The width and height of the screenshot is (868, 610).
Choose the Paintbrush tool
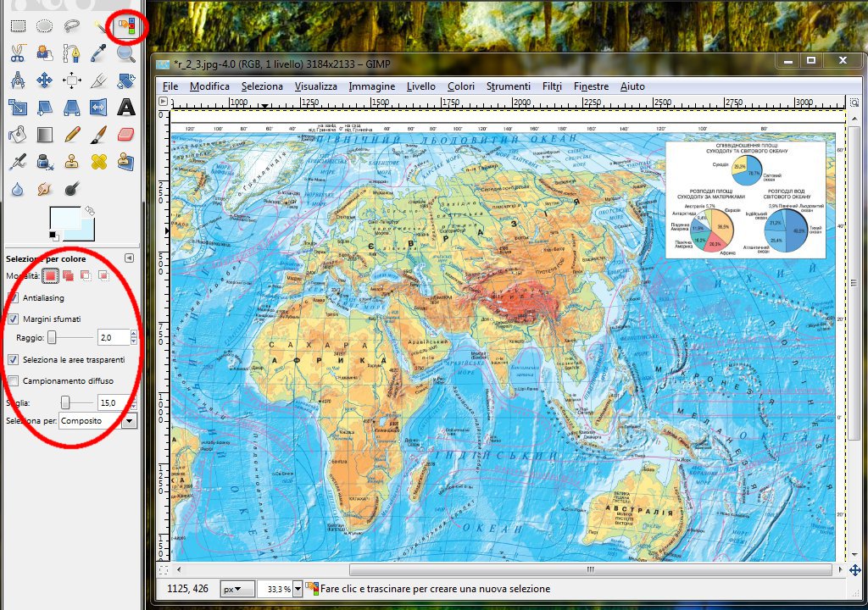(98, 135)
